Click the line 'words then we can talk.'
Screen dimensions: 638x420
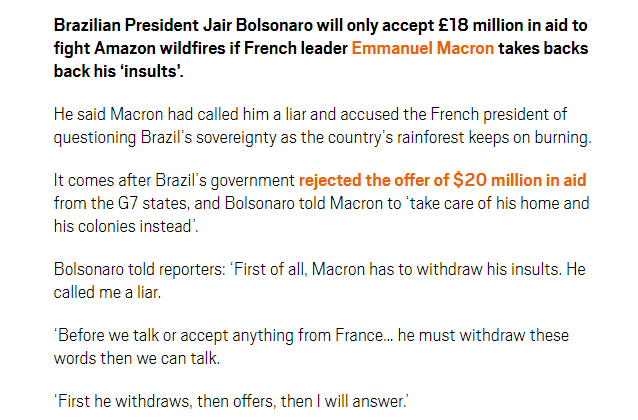137,359
